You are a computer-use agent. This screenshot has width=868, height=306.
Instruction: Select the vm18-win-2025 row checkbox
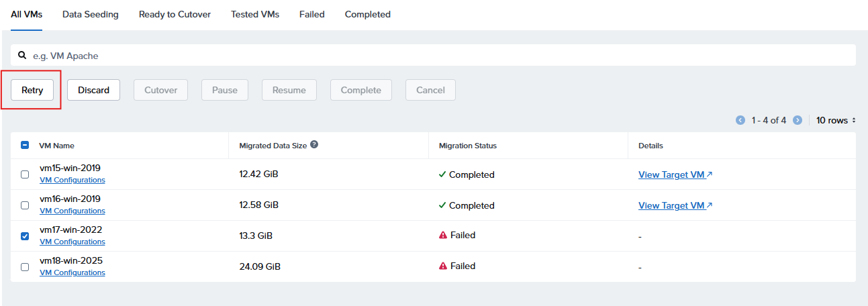click(x=25, y=267)
